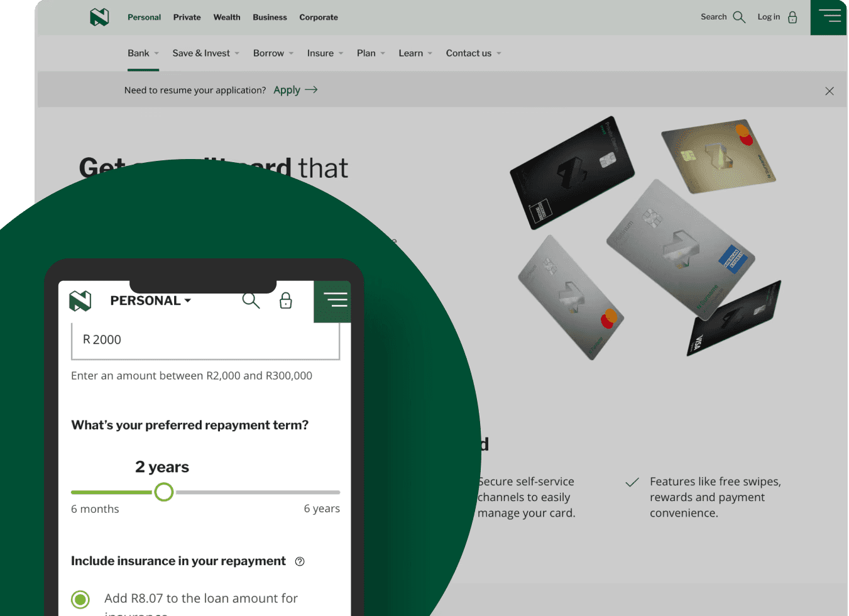Switch to the Corporate segment tab
The image size is (849, 616).
(x=319, y=18)
